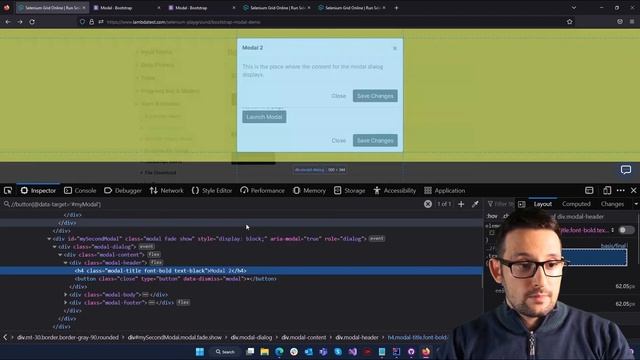Collapse the div.modal-header node

(65, 263)
